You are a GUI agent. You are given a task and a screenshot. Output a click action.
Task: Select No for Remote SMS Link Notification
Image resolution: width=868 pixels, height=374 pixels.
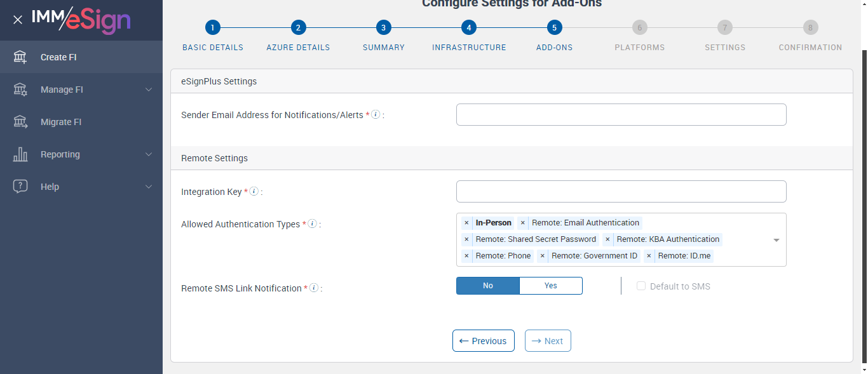(487, 286)
